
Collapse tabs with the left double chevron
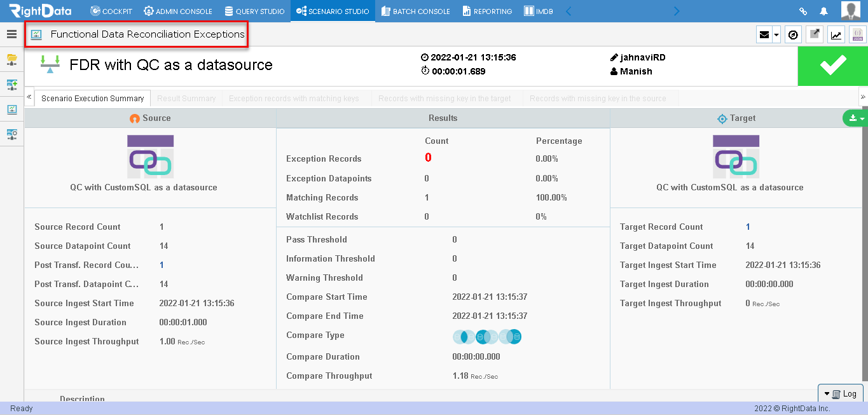[x=29, y=97]
